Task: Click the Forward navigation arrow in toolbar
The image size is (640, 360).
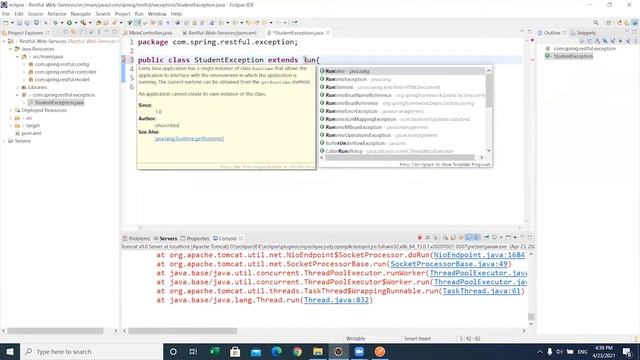Action: 279,23
